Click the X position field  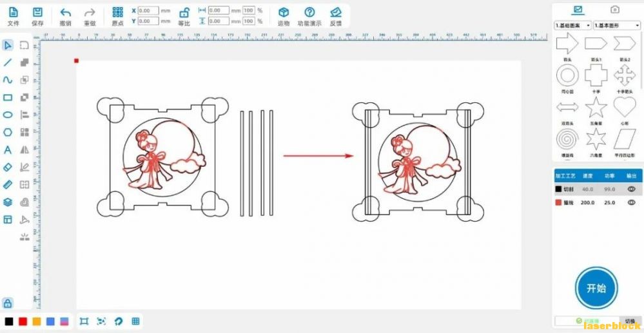tap(148, 11)
